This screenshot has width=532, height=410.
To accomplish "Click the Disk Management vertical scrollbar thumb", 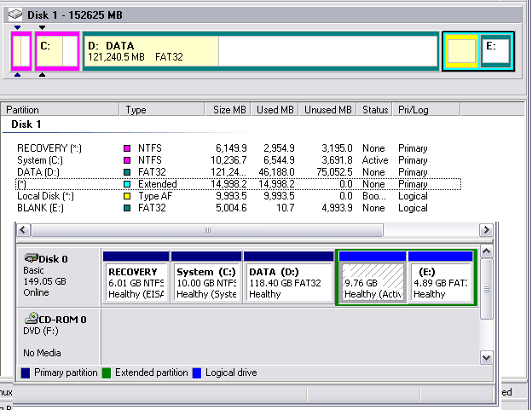I will [487, 289].
